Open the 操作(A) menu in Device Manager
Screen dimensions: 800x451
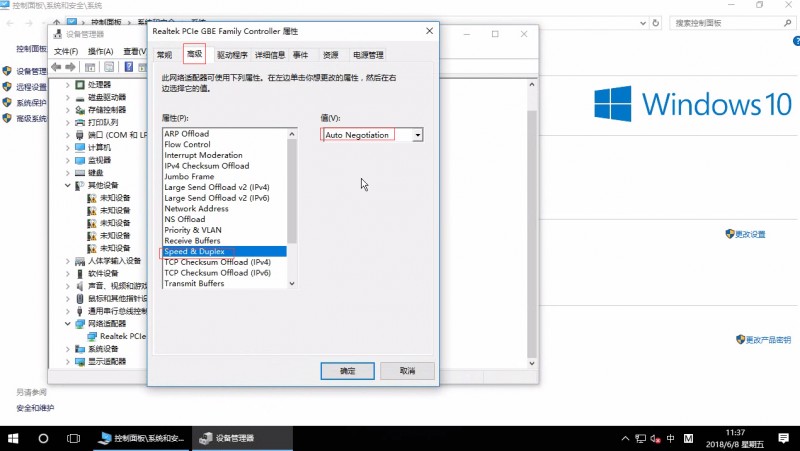coord(101,52)
